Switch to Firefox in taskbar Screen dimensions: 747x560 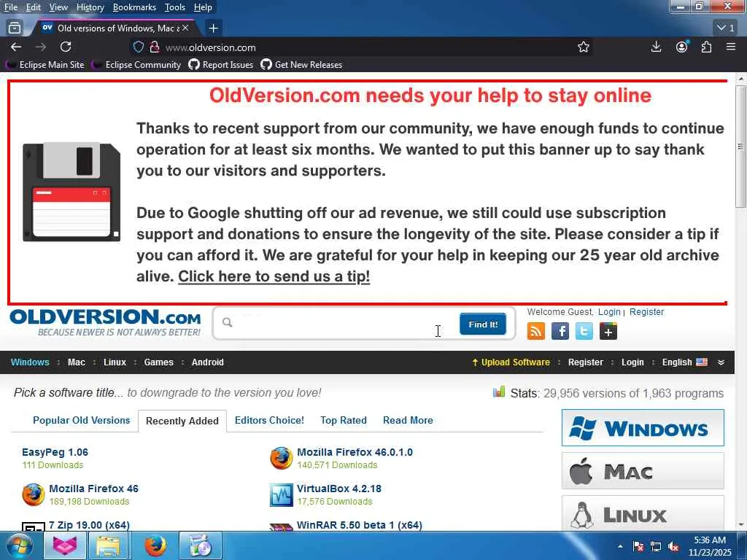pyautogui.click(x=155, y=546)
